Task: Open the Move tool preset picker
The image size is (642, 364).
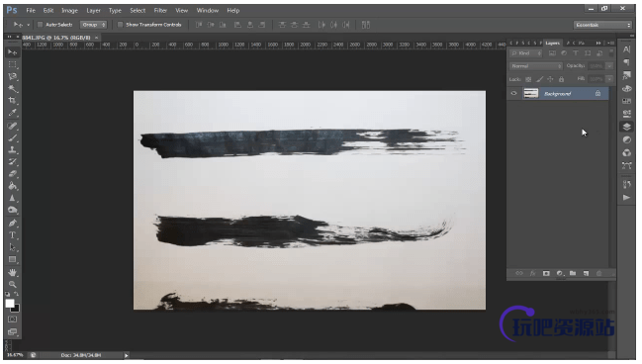Action: pyautogui.click(x=28, y=25)
